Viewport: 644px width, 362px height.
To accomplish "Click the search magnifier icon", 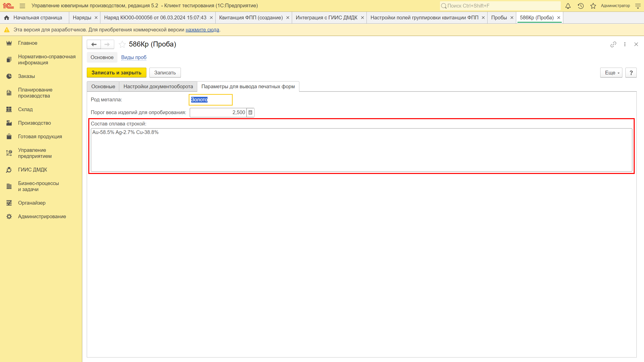I will coord(444,6).
